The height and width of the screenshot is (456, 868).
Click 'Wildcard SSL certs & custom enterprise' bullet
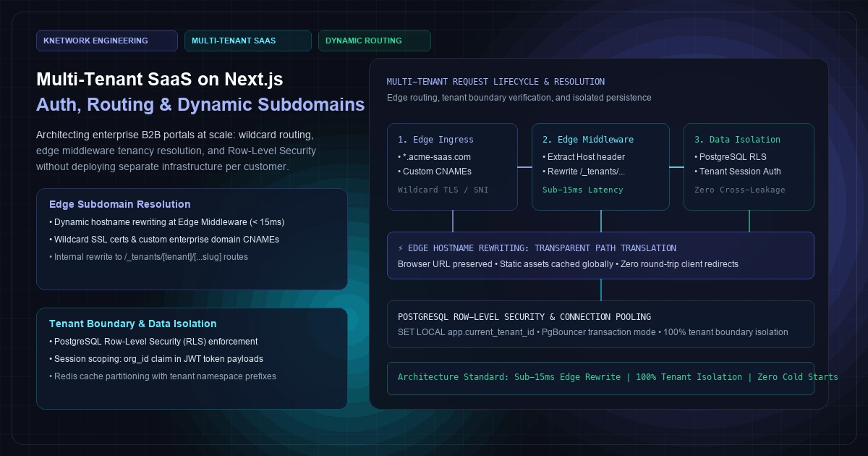click(164, 240)
